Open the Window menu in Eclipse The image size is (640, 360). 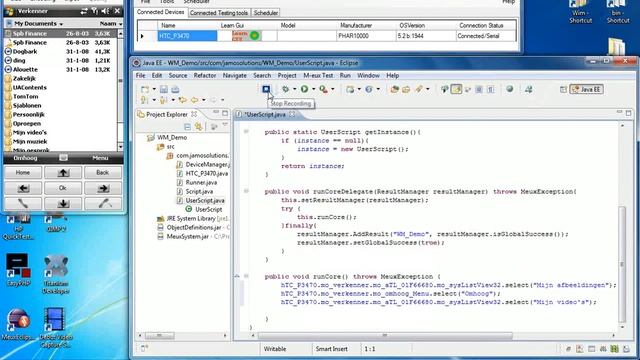click(368, 76)
